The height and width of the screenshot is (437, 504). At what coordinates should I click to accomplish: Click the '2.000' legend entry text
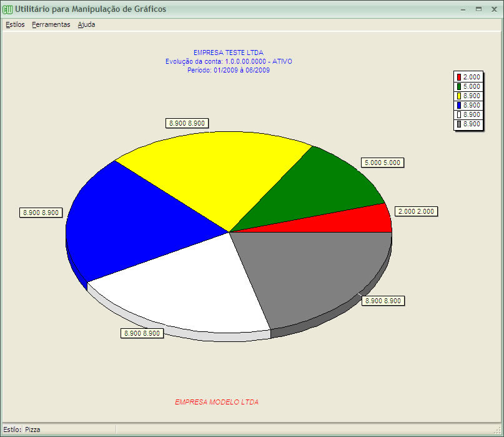(472, 78)
